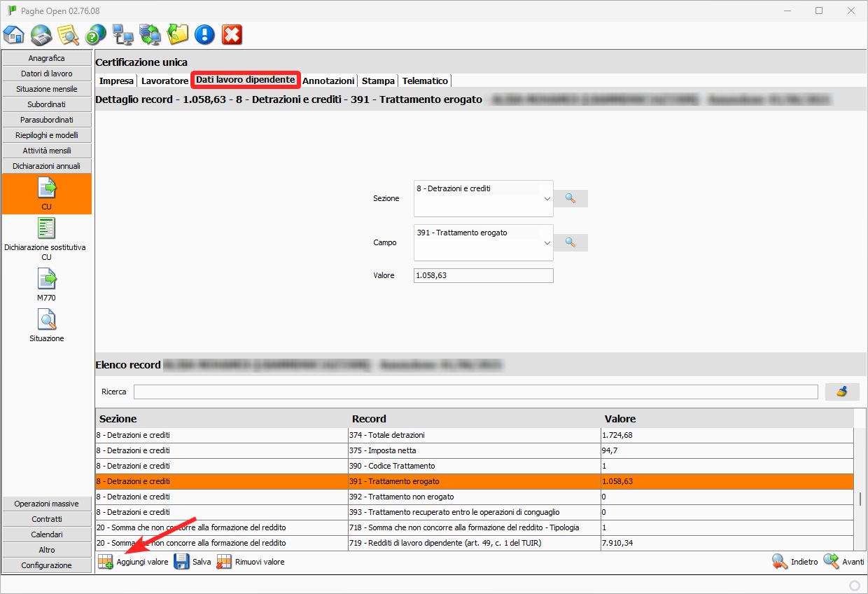Switch to the Annotazioni tab
The width and height of the screenshot is (868, 594).
click(x=328, y=81)
